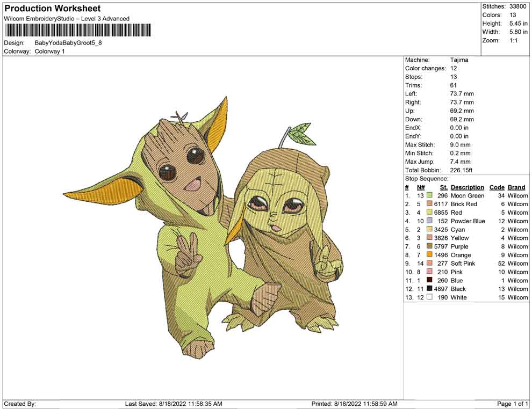Viewport: 532px width, 409px height.
Task: Select the Black thread swatch
Action: 429,289
